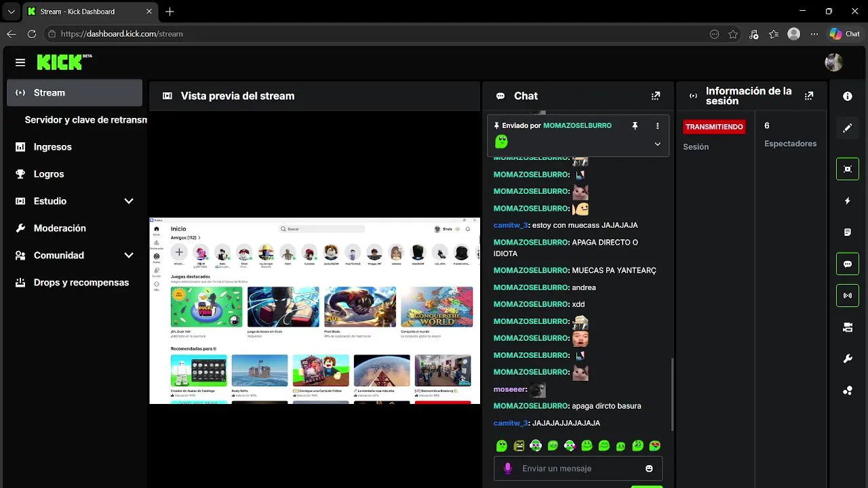Click the 'andrea' chat message
The height and width of the screenshot is (488, 868).
pyautogui.click(x=584, y=287)
